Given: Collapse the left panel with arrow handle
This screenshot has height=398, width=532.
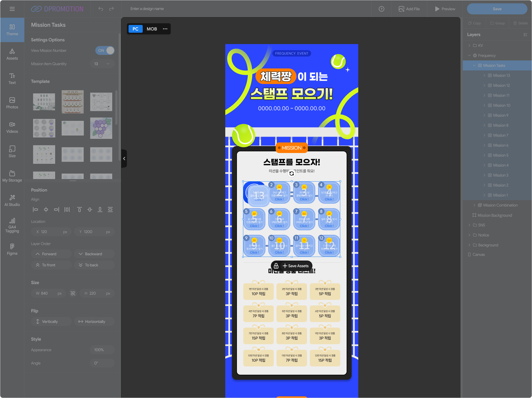Looking at the screenshot, I should pyautogui.click(x=124, y=159).
